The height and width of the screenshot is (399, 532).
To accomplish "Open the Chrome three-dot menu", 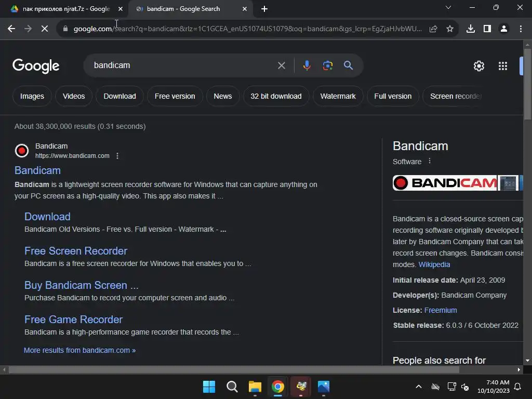I will (x=521, y=29).
